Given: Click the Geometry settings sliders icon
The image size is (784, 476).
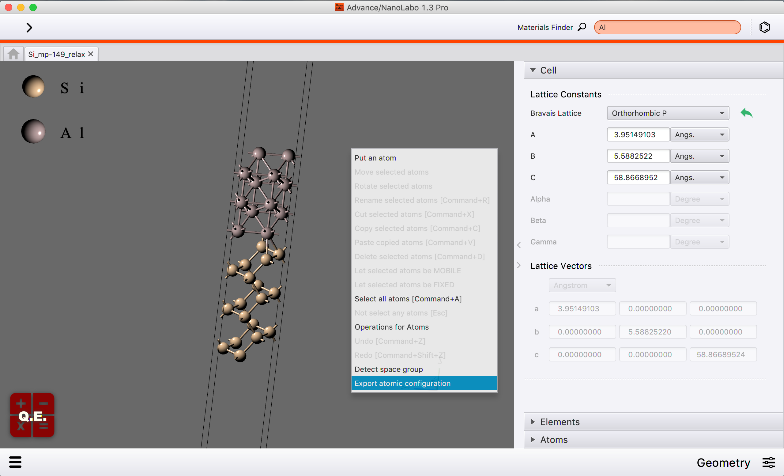Looking at the screenshot, I should 768,462.
